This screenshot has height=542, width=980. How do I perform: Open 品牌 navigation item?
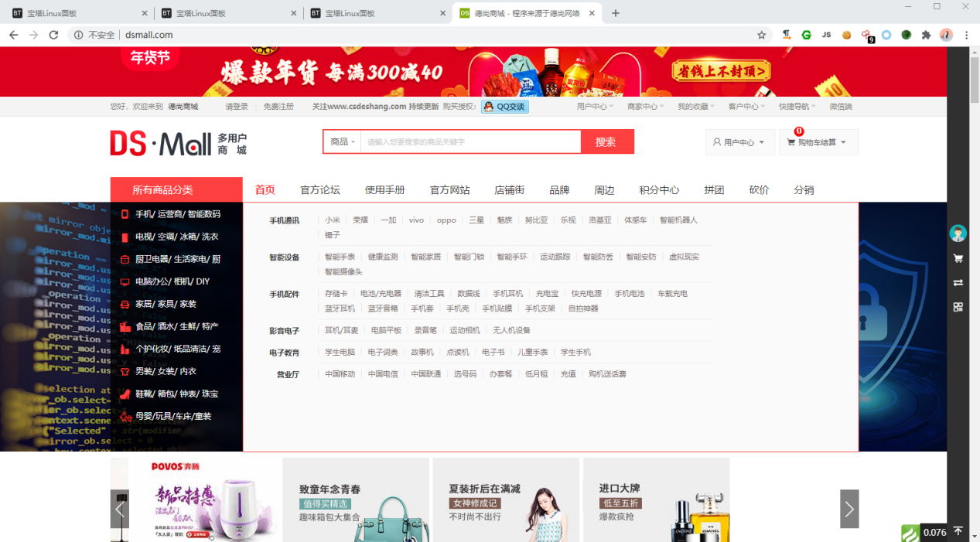point(559,190)
